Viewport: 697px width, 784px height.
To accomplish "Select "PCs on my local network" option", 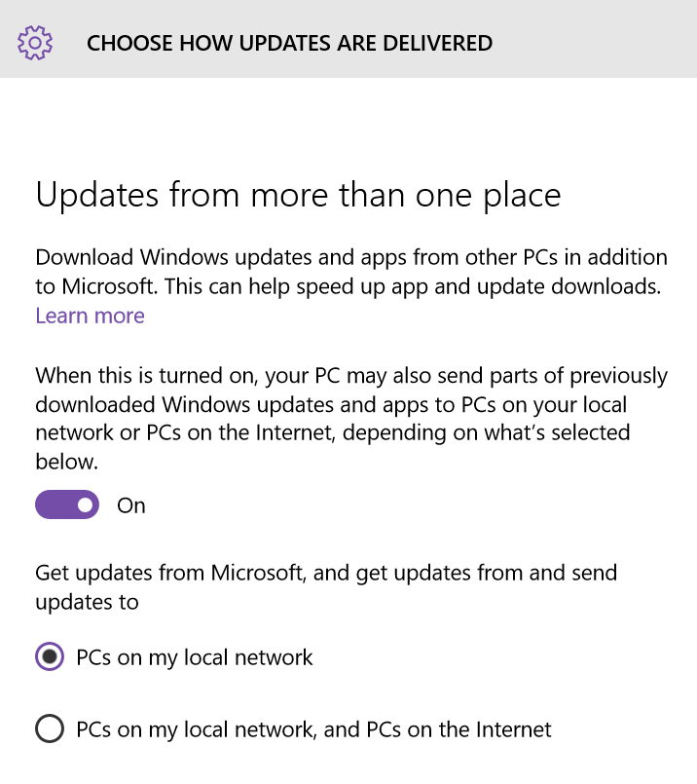I will 48,657.
